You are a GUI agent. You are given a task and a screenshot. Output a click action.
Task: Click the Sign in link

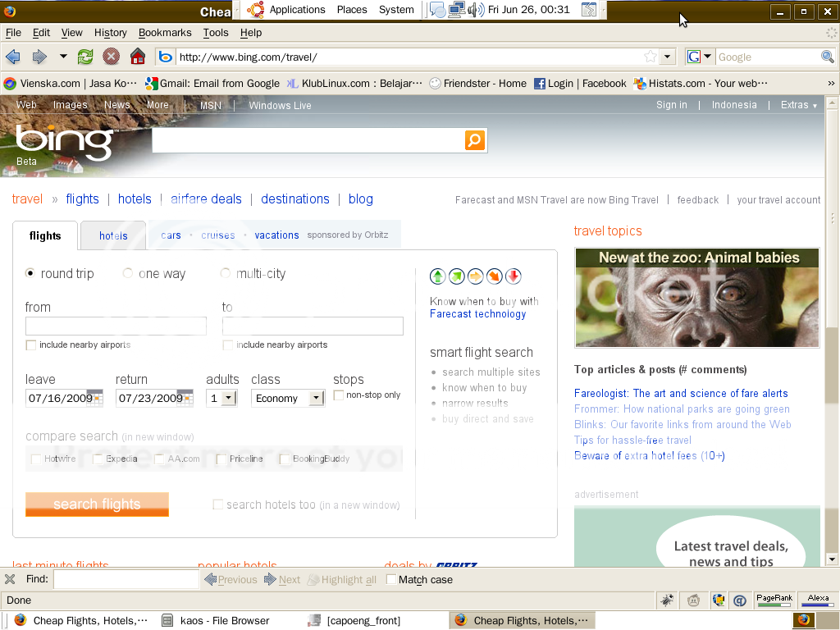[672, 105]
